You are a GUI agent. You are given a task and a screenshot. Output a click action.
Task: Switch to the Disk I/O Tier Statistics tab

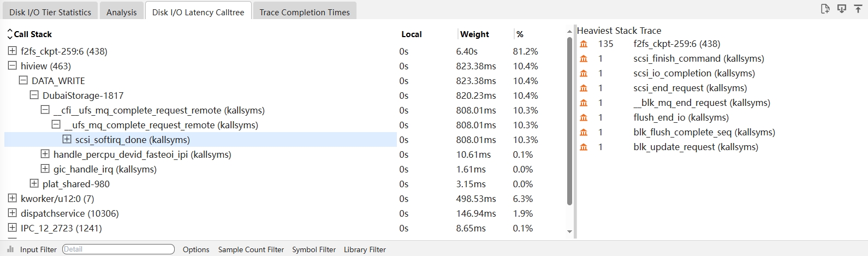tap(50, 12)
